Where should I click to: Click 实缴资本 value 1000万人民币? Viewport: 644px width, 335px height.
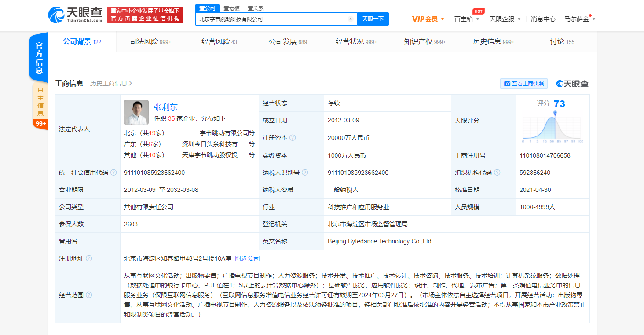pos(347,155)
